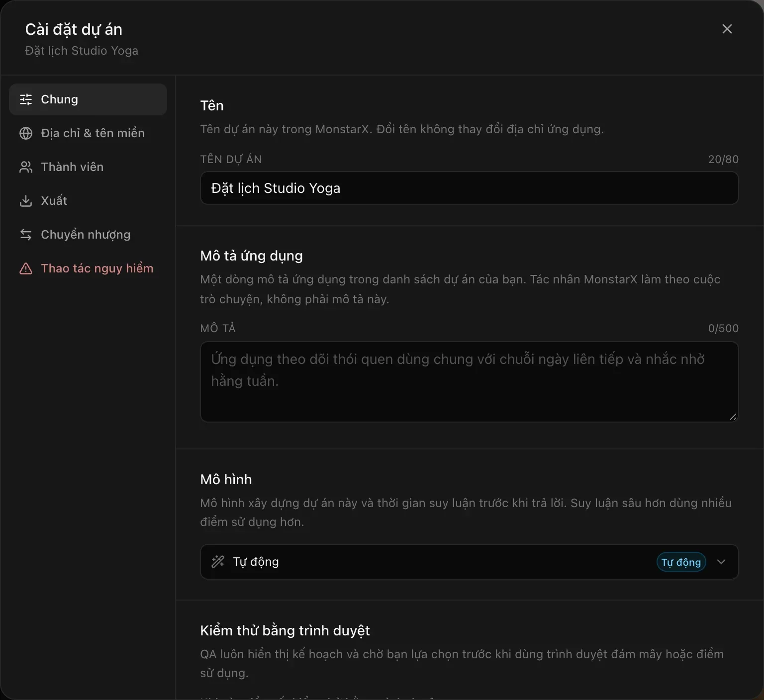This screenshot has height=700, width=764.
Task: Click the magic wand icon in model selector
Action: tap(218, 562)
